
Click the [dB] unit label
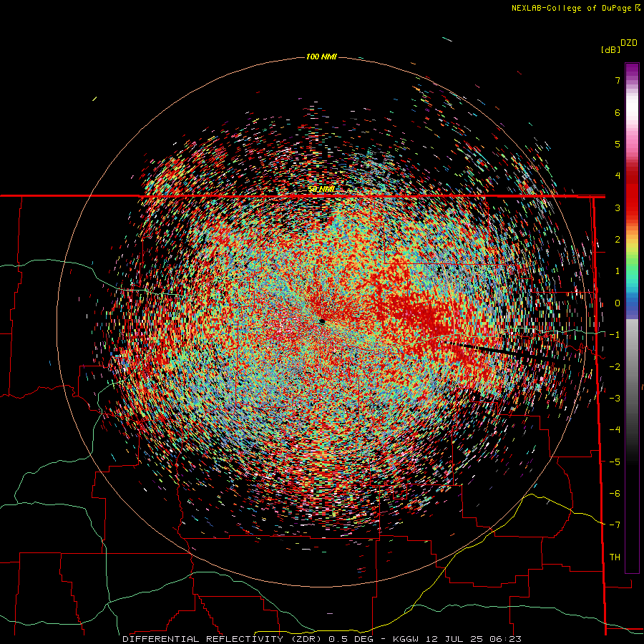coord(610,50)
